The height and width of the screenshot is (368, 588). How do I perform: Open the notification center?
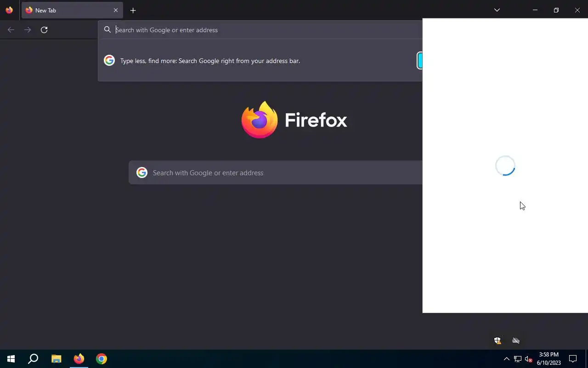(573, 359)
